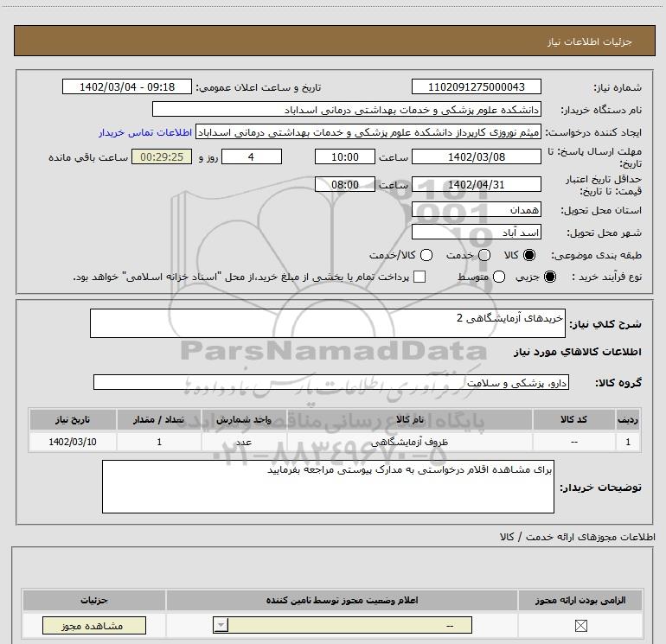Toggle the Islamic treasury payment checkbox

419,277
